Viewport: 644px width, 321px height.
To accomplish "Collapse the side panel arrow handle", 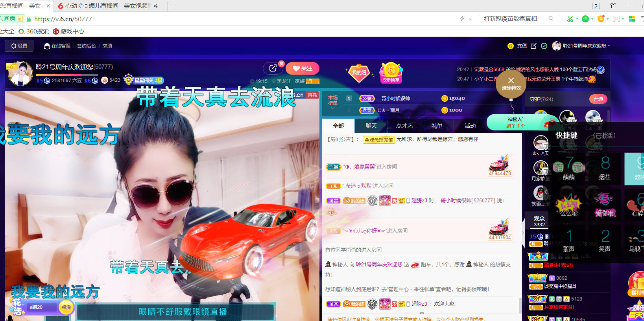I will pos(523,233).
